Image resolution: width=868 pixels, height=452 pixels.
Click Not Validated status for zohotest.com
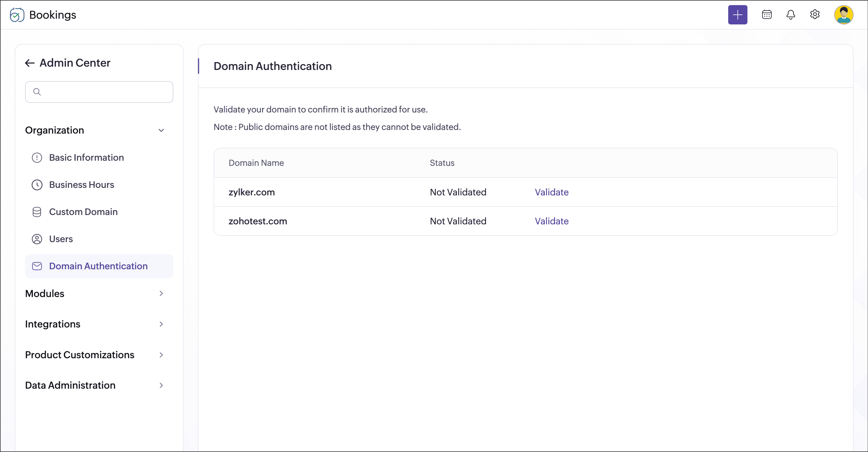[458, 221]
